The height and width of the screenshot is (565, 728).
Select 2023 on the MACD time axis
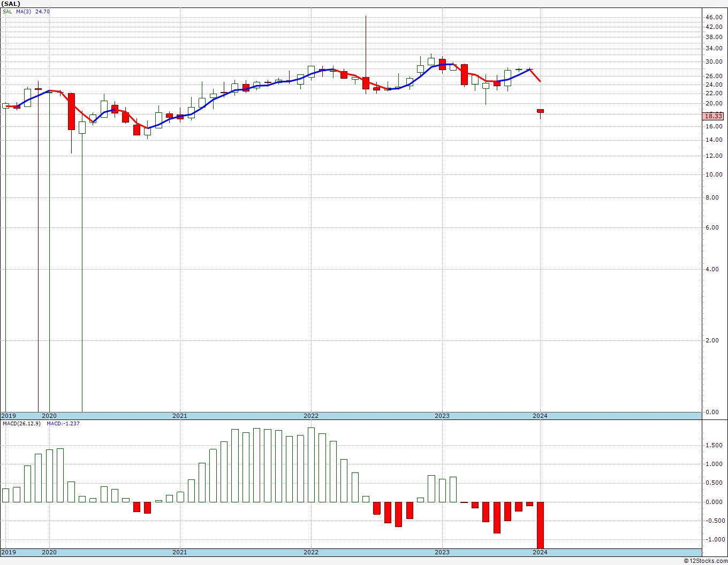tap(442, 552)
